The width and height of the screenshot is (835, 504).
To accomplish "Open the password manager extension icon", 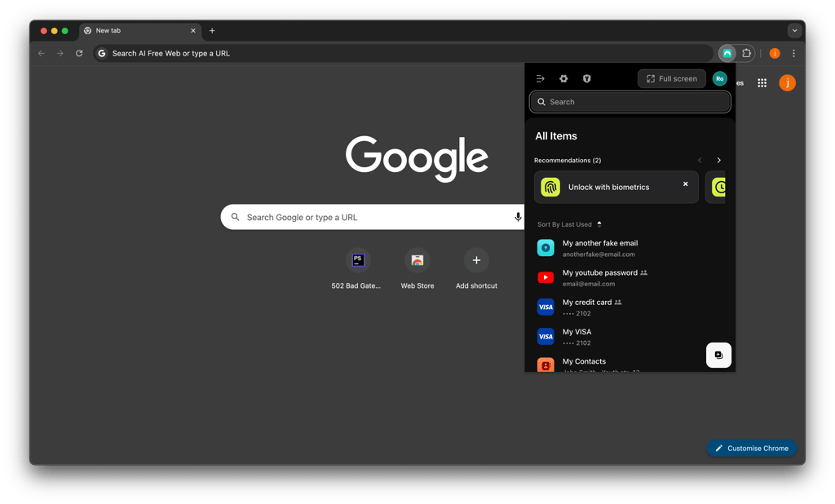I will [x=727, y=53].
